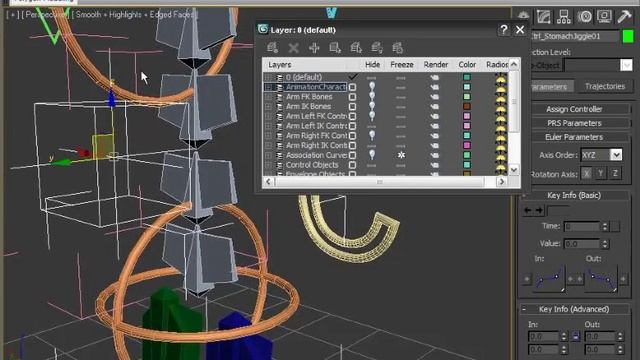The height and width of the screenshot is (360, 640).
Task: Open the Axis Order XYZ dropdown
Action: 616,155
